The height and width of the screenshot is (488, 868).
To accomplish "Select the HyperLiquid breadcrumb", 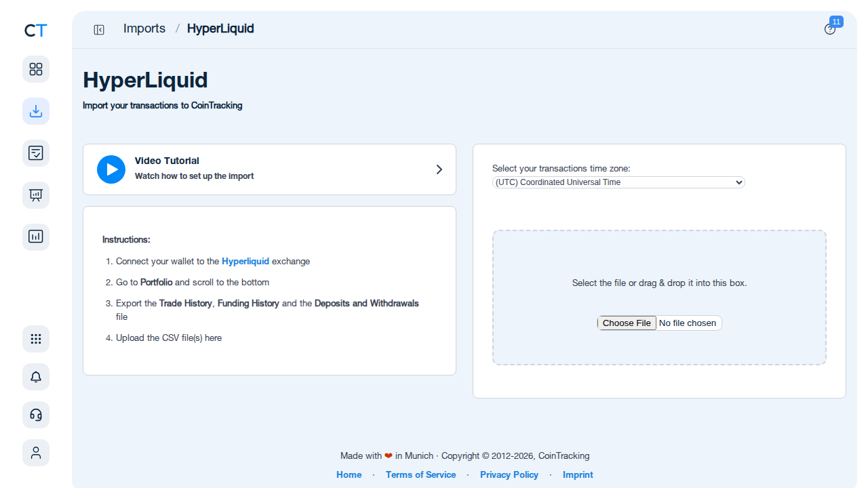I will tap(220, 28).
